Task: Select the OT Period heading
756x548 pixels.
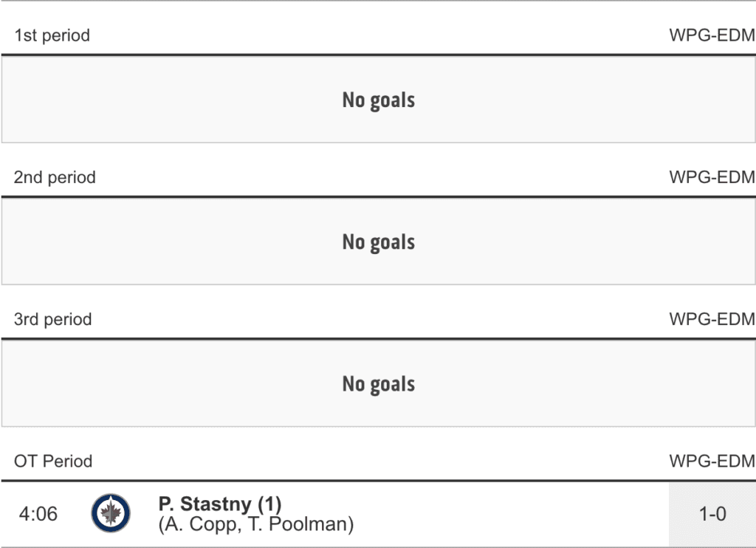Action: [x=53, y=462]
